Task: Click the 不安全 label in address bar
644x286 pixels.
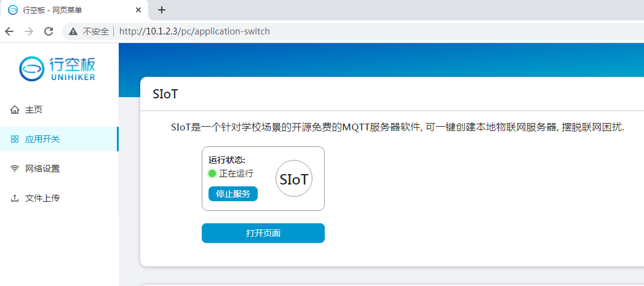Action: (96, 31)
